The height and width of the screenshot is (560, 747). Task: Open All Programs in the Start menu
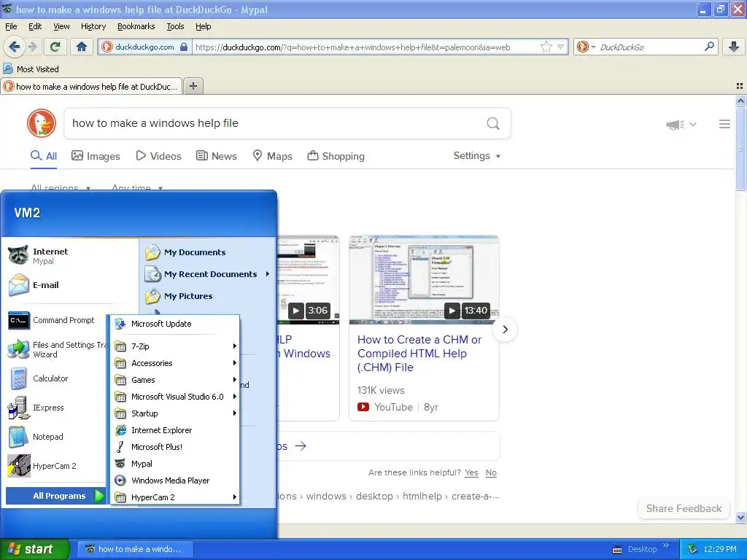coord(55,496)
